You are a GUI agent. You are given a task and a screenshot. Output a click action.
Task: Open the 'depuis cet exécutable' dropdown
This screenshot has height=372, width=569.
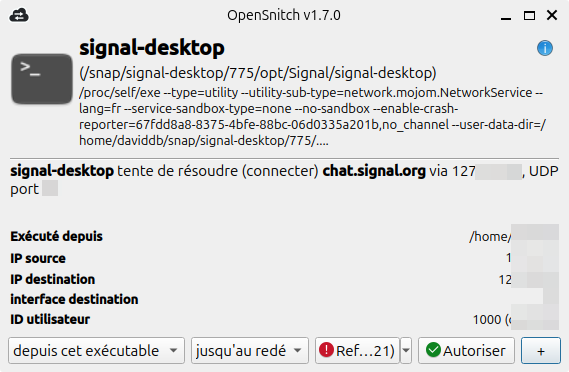pos(96,351)
